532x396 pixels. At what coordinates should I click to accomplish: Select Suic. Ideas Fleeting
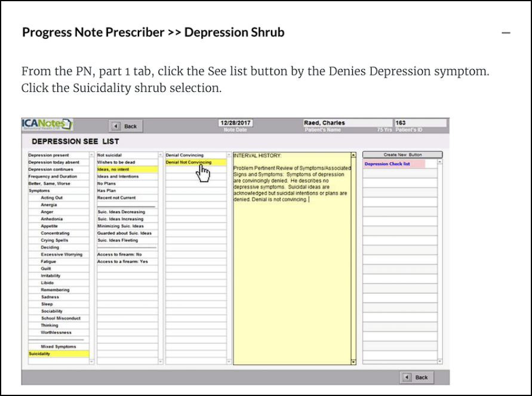pos(128,240)
